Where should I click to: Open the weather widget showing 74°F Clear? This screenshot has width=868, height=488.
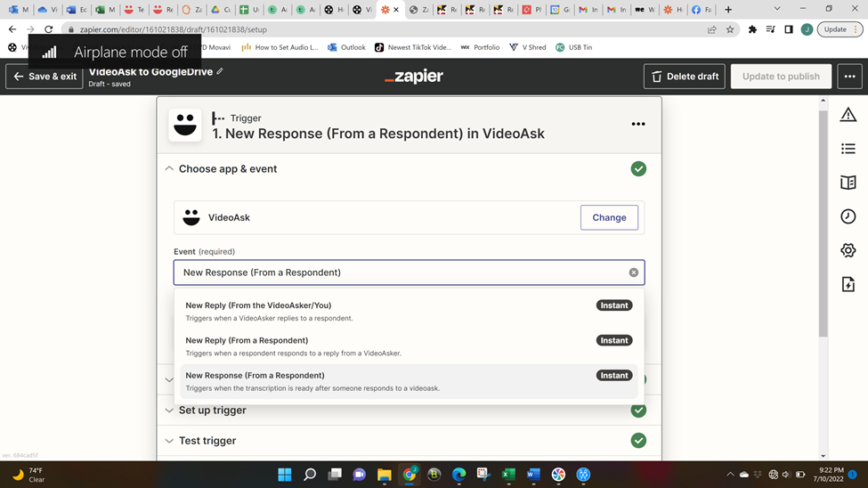point(28,475)
